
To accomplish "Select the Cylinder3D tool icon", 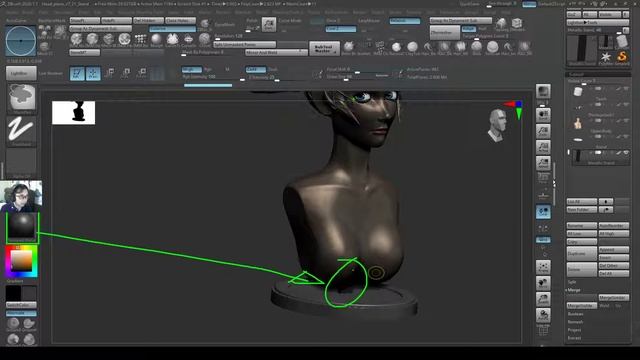I will 622,41.
